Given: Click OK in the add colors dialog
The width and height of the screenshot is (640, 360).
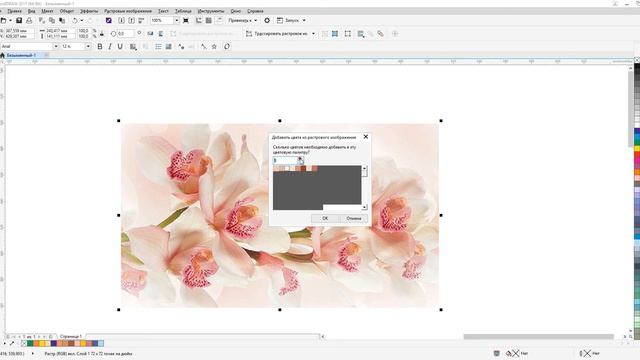Looking at the screenshot, I should pos(325,218).
